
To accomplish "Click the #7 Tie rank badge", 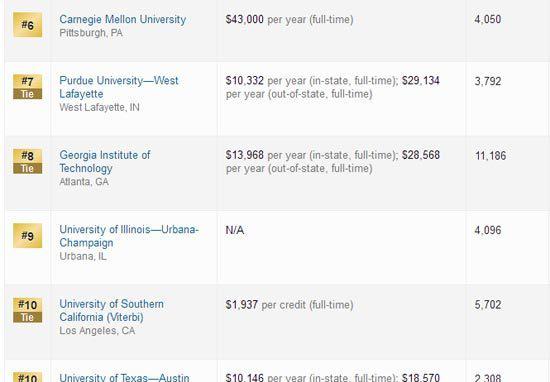I will [27, 87].
